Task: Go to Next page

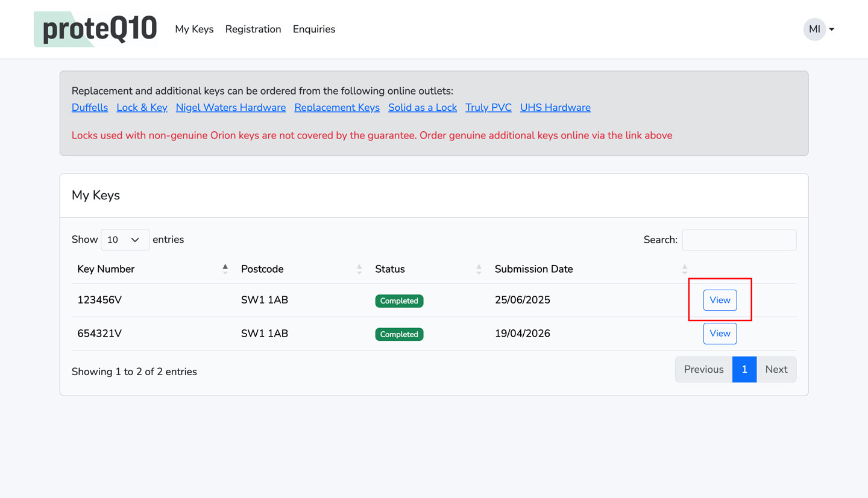Action: 776,370
